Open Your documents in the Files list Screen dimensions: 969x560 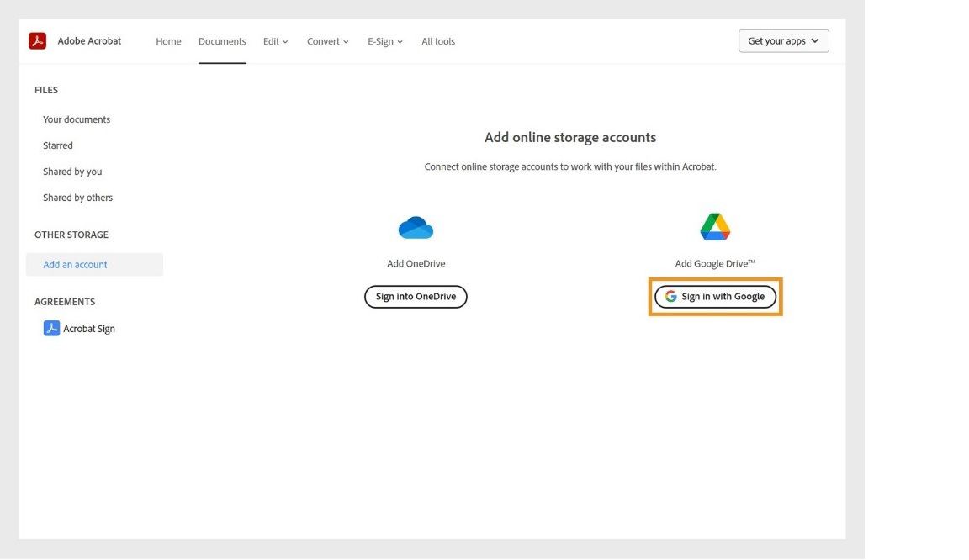tap(76, 119)
